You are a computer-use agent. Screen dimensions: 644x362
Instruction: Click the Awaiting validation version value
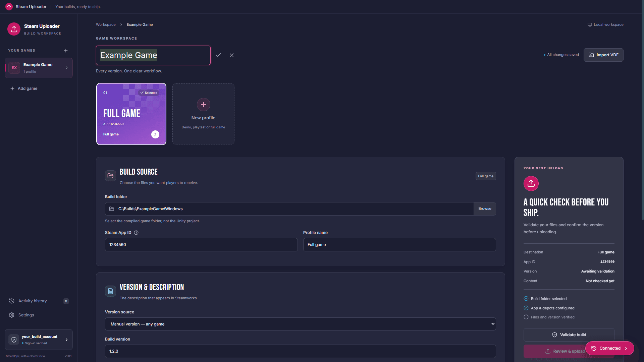coord(598,271)
